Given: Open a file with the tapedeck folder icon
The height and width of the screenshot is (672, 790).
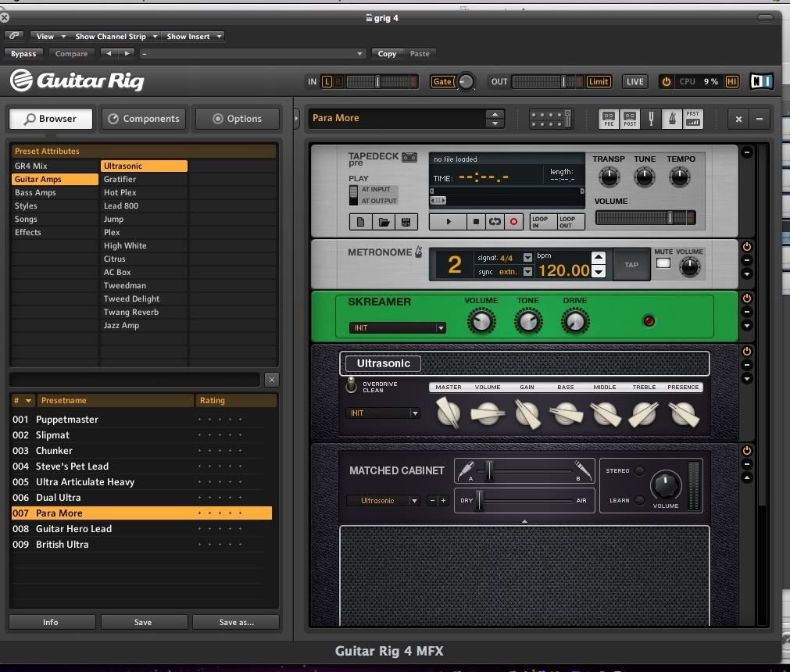Looking at the screenshot, I should click(384, 222).
